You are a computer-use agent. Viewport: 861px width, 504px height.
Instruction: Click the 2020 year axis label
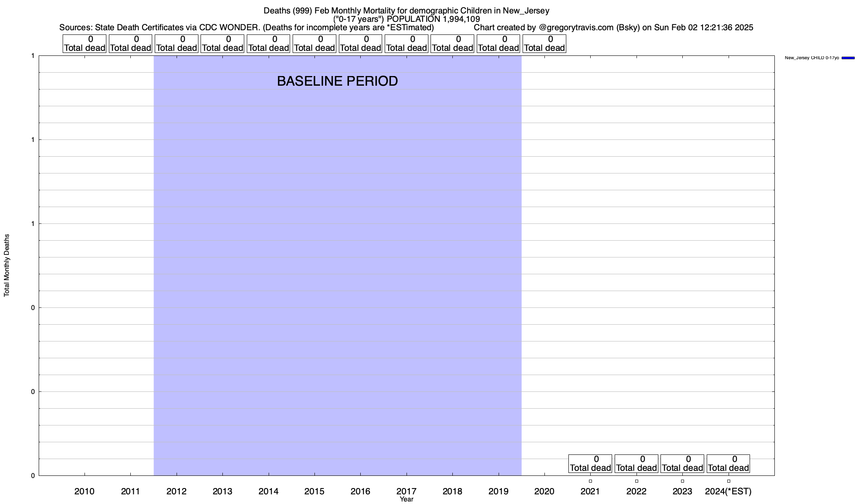[x=544, y=491]
